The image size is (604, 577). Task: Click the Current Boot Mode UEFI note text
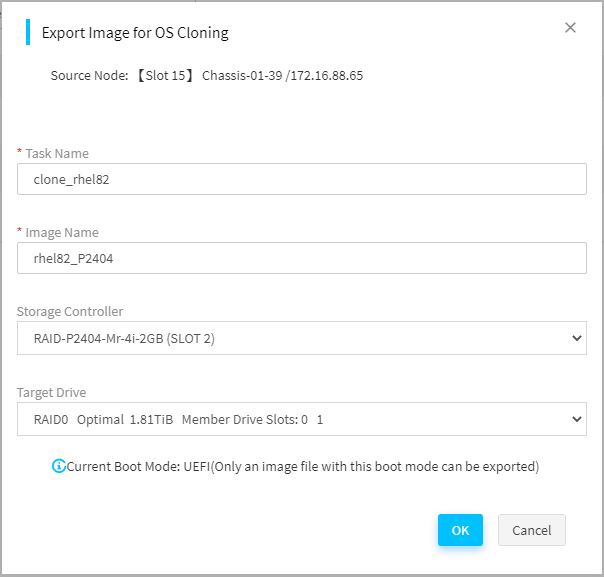click(303, 466)
